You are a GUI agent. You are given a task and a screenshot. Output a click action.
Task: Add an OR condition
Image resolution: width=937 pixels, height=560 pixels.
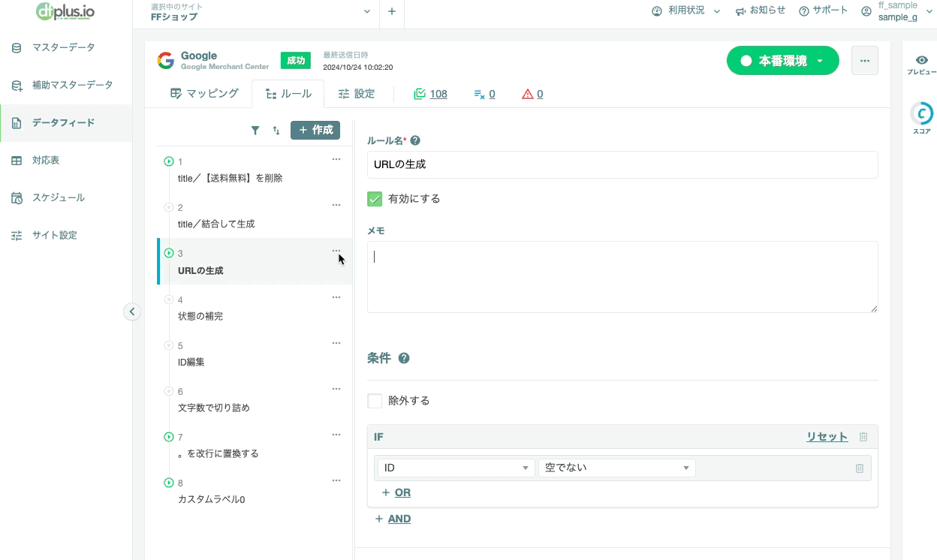(x=396, y=492)
